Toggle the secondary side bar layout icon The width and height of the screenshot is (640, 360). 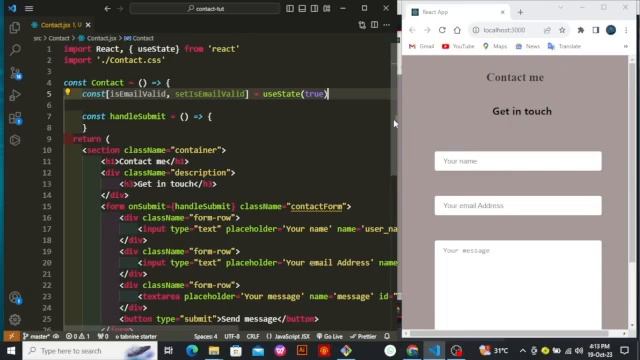[314, 8]
